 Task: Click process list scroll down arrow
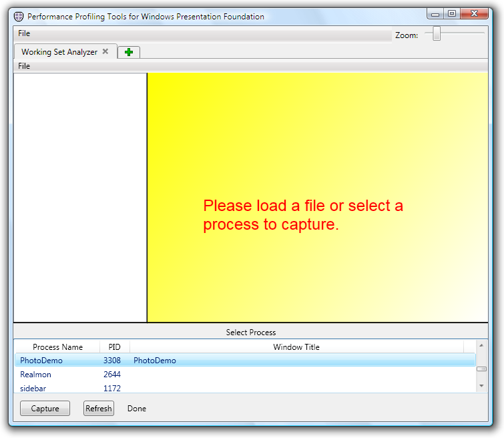[481, 385]
